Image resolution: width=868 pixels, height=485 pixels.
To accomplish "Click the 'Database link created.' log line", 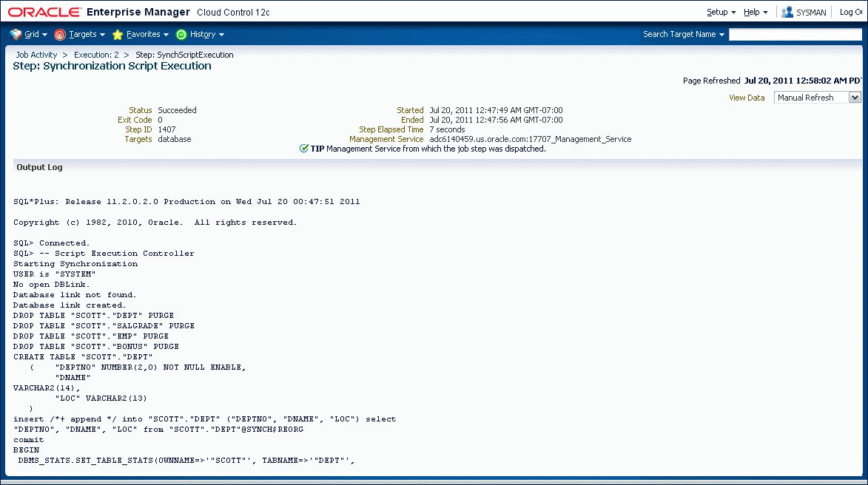I will 70,305.
